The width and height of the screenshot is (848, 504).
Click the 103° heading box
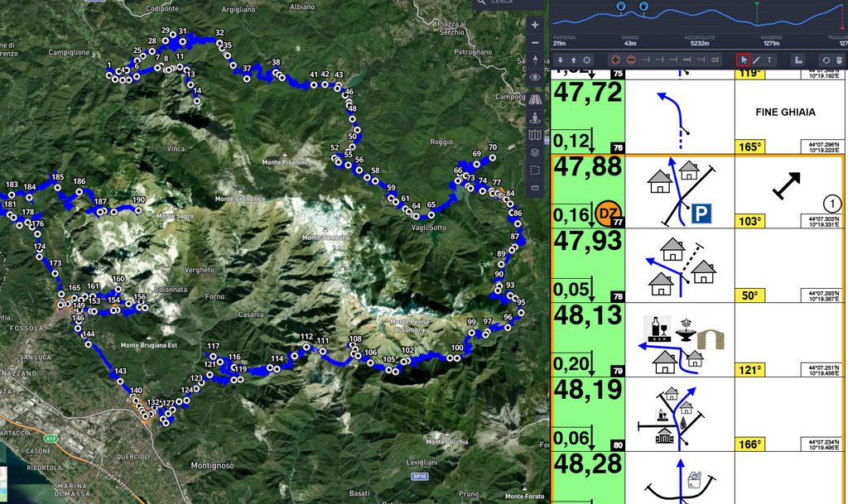pos(750,221)
